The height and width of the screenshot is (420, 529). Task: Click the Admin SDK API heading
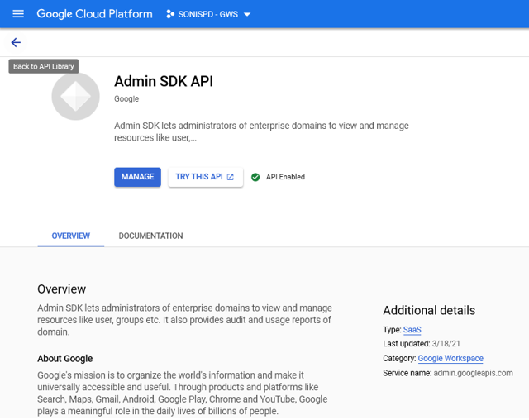pyautogui.click(x=164, y=81)
